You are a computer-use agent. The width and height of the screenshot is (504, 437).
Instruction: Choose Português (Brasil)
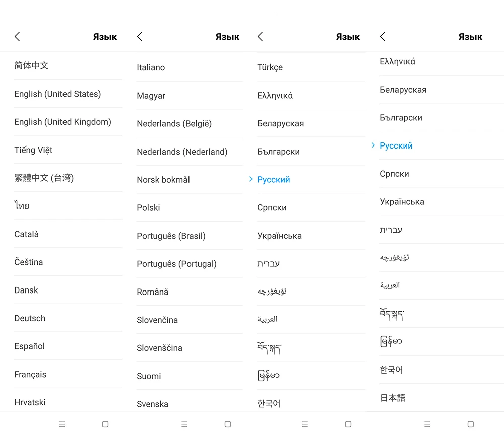pyautogui.click(x=171, y=236)
